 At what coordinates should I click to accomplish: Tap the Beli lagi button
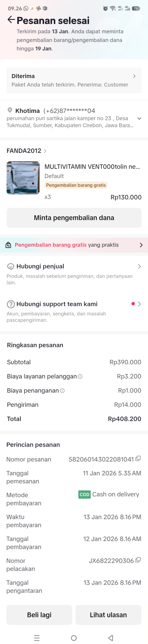39,615
